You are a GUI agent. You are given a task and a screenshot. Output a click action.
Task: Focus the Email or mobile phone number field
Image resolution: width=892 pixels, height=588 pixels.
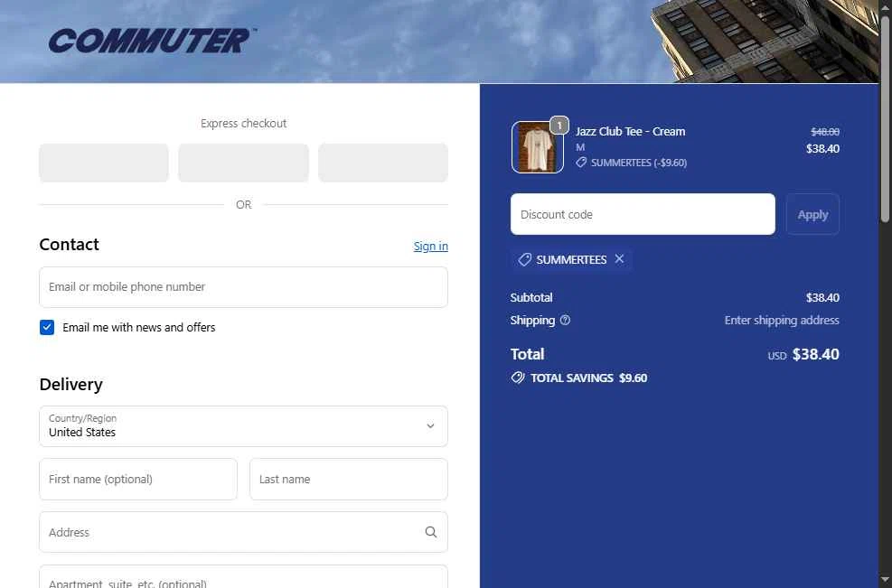[243, 287]
